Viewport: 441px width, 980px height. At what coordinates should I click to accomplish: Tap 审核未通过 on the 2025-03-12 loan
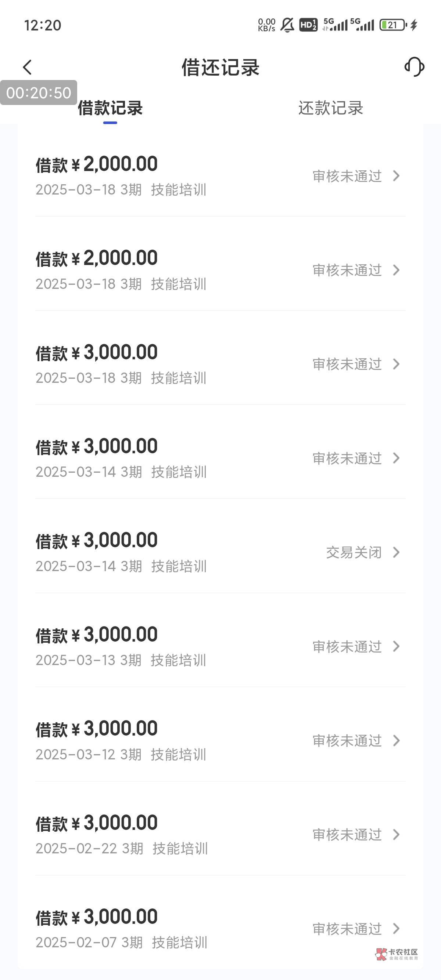(347, 741)
